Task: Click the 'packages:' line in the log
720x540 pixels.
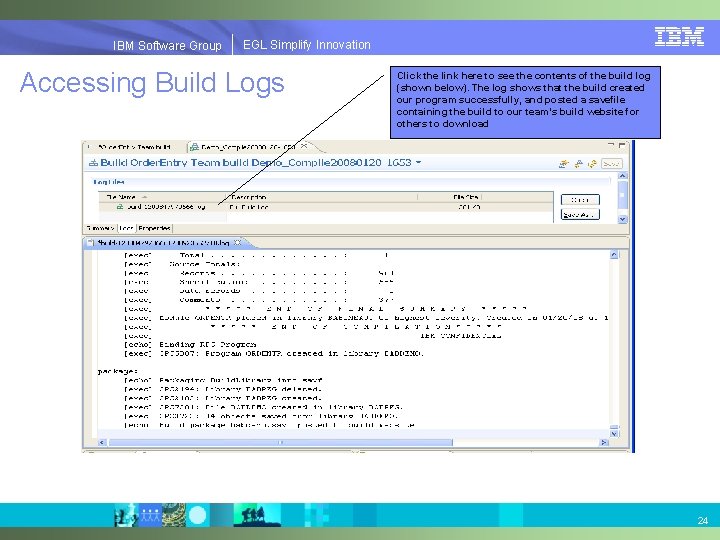Action: [117, 371]
